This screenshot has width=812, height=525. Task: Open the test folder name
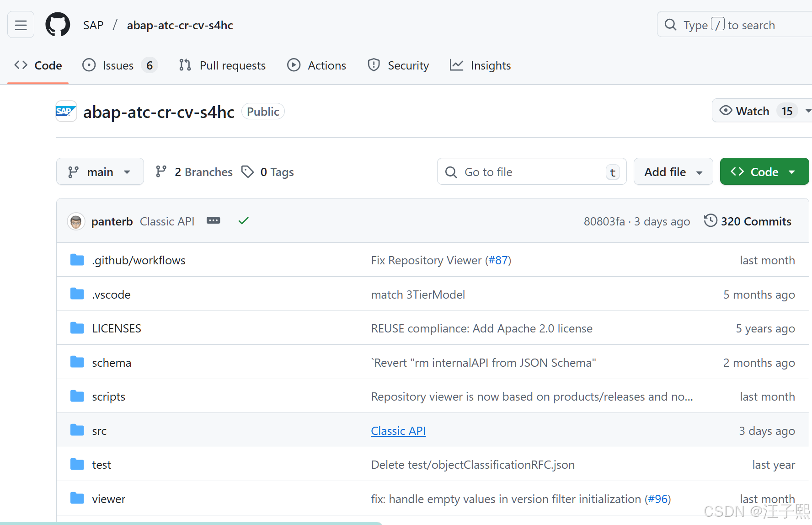point(101,465)
